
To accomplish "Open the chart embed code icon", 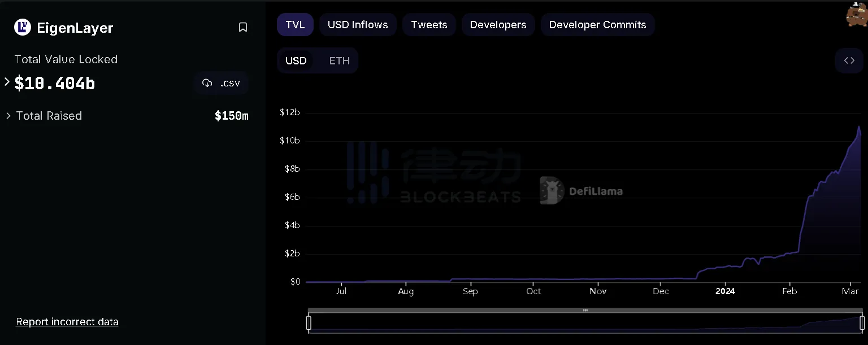I will (849, 60).
